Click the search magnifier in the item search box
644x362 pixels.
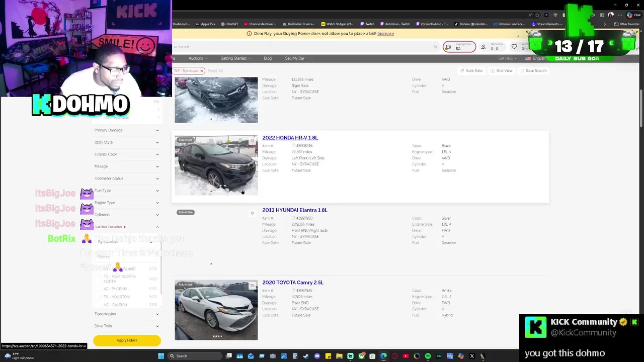[435, 47]
